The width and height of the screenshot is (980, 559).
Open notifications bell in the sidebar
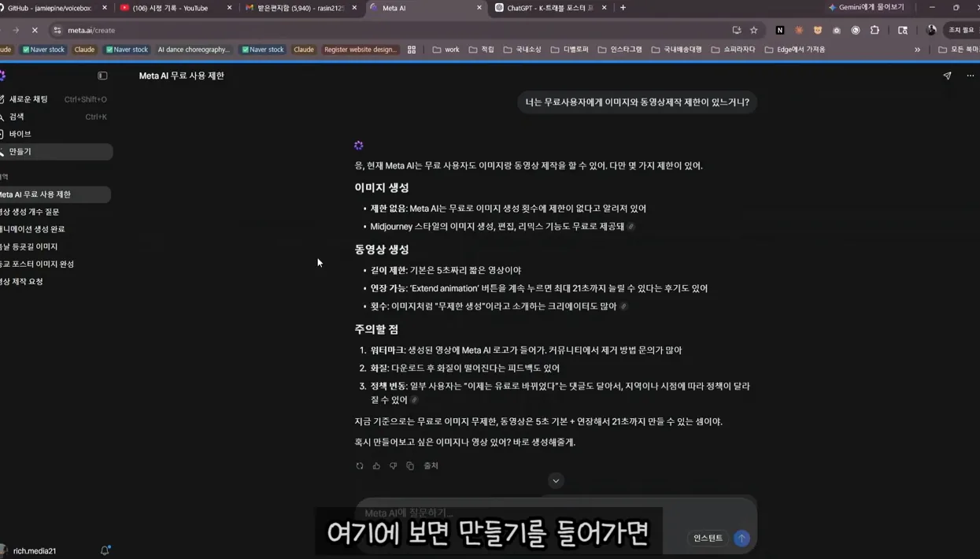pos(105,550)
